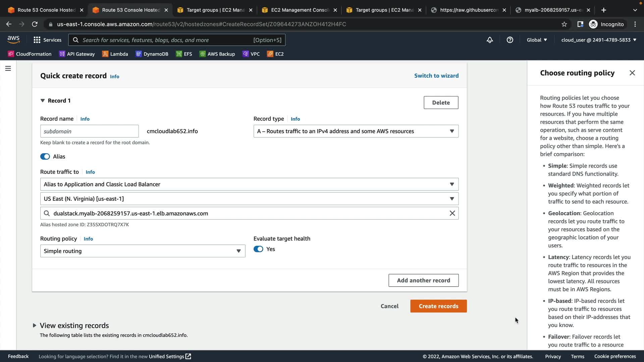Collapse the Record 1 section

[x=43, y=101]
